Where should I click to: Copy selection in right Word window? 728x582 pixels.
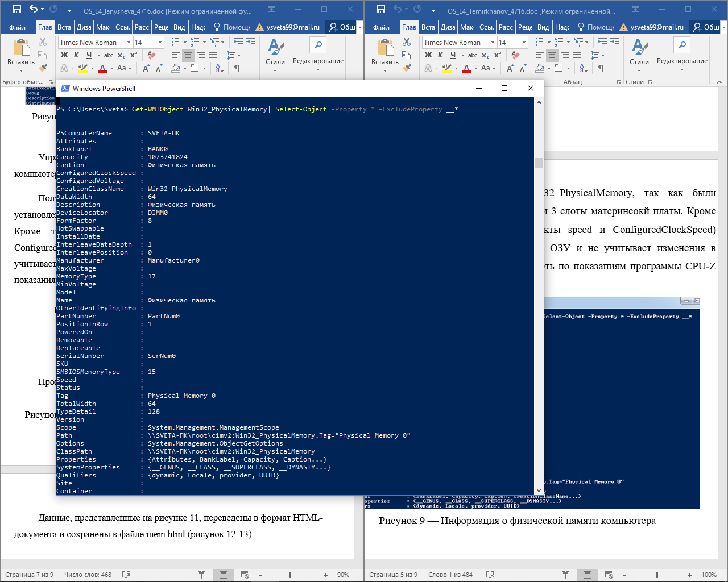coord(407,55)
